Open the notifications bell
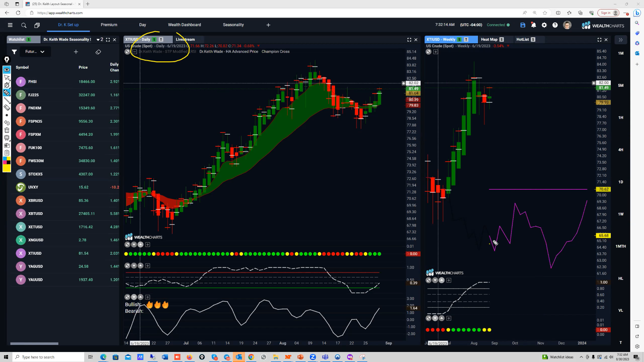Viewport: 644px width, 362px height. (533, 25)
